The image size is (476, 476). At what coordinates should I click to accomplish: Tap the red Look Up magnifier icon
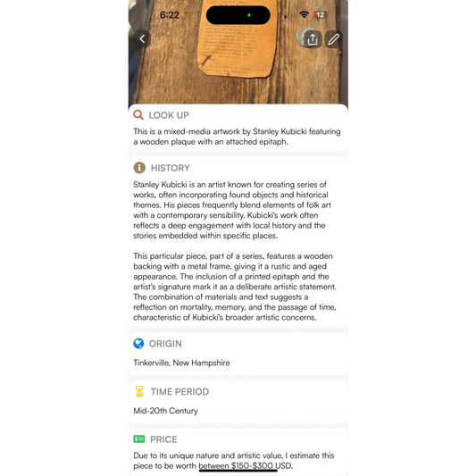pyautogui.click(x=138, y=114)
